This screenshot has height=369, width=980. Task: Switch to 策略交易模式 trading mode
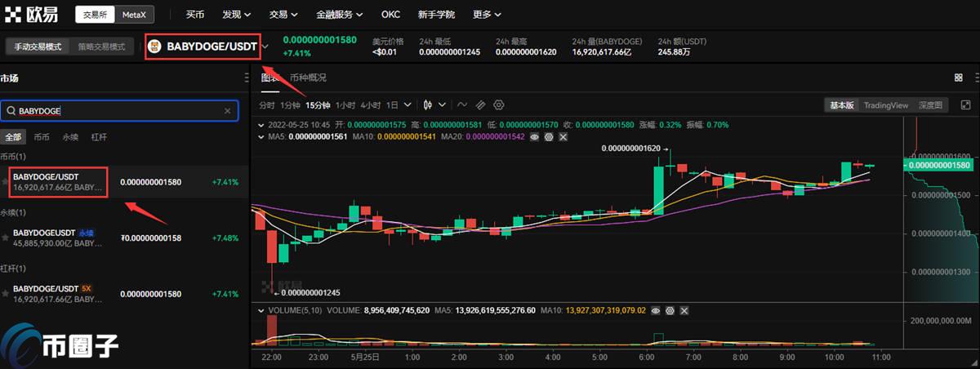102,47
